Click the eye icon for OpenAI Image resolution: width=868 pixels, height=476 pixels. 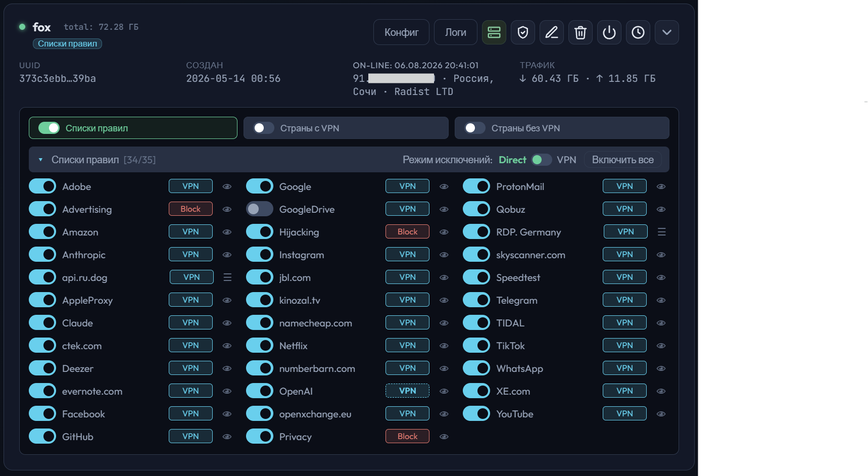444,391
